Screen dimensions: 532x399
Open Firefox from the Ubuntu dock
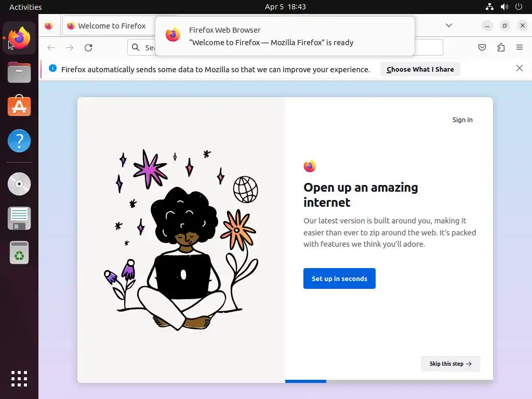(19, 38)
